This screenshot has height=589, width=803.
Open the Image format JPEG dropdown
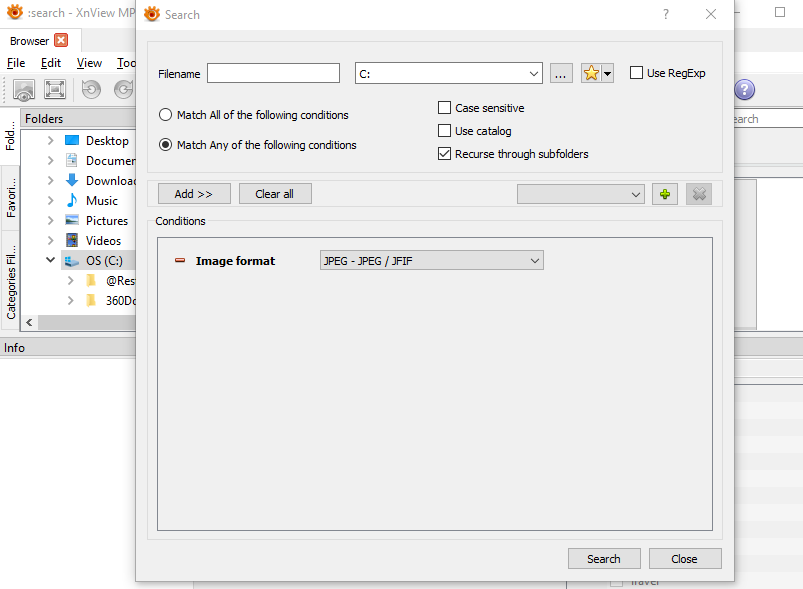[535, 261]
